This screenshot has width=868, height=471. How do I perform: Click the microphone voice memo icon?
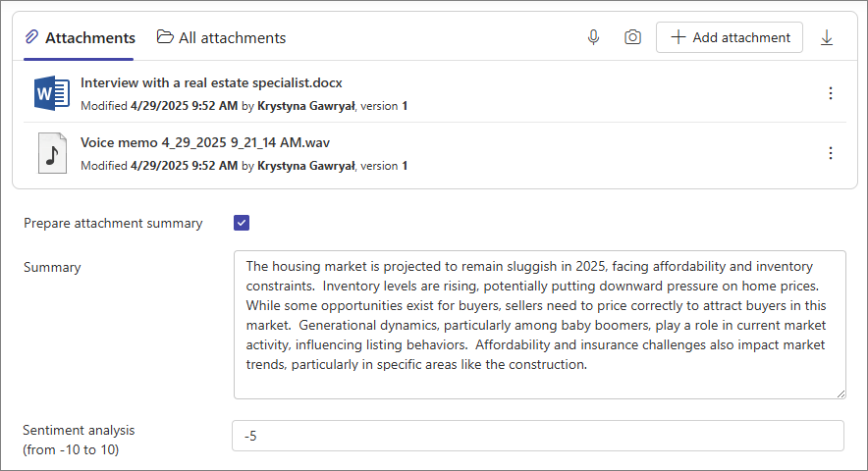pos(593,37)
